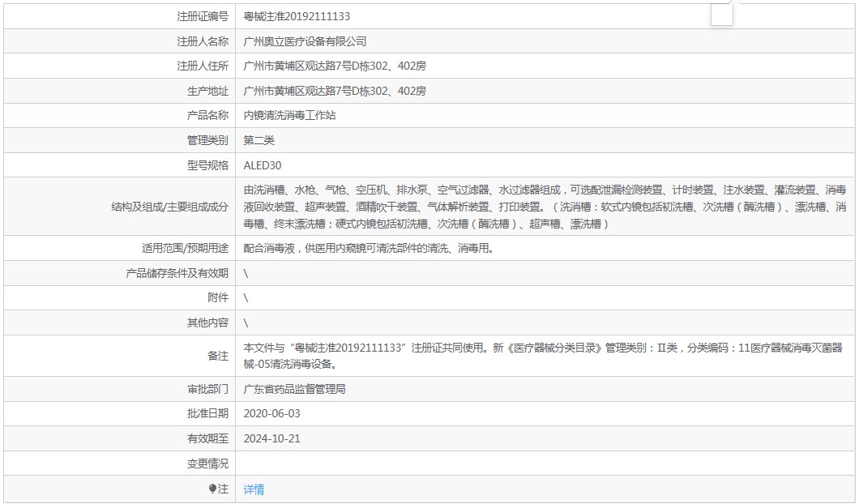Click the 批准日期 label
This screenshot has height=504, width=859.
pyautogui.click(x=207, y=413)
